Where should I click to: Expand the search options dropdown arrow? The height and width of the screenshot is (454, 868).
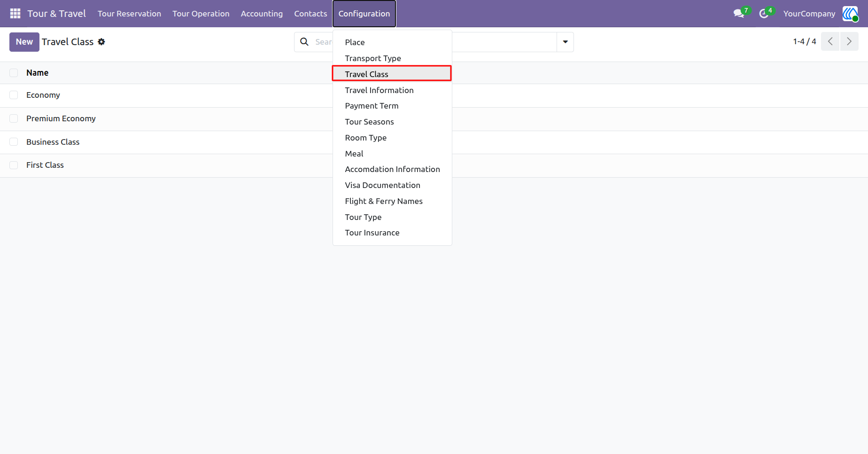tap(565, 42)
